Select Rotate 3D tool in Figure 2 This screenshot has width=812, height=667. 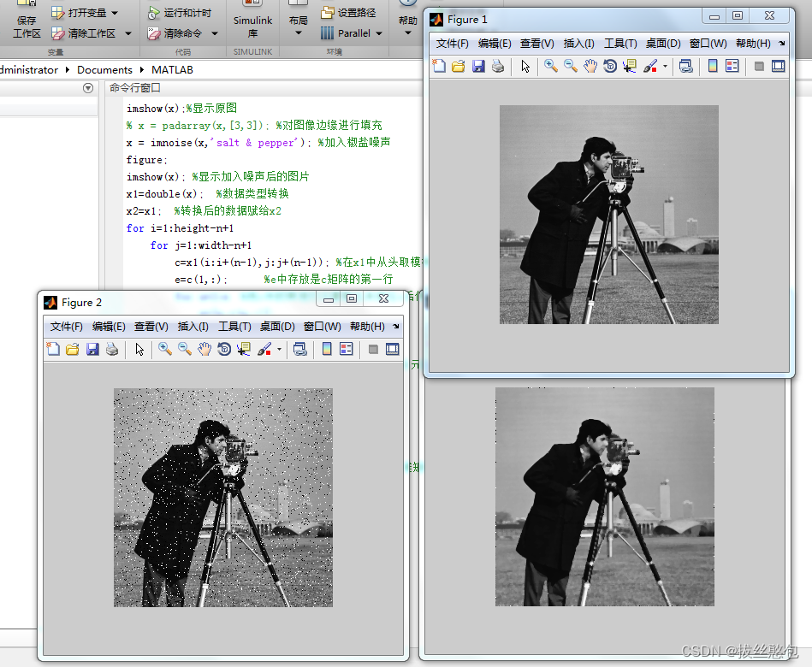pyautogui.click(x=224, y=349)
